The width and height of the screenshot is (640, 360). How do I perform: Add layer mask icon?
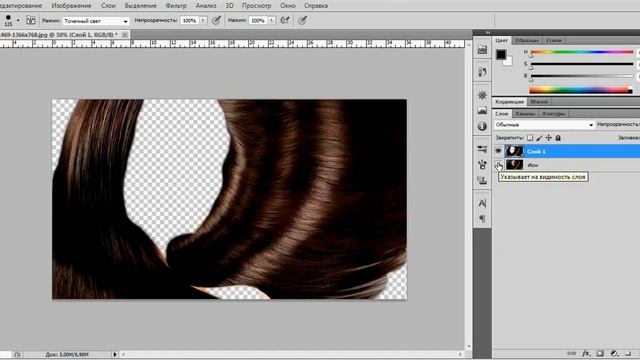(x=600, y=353)
